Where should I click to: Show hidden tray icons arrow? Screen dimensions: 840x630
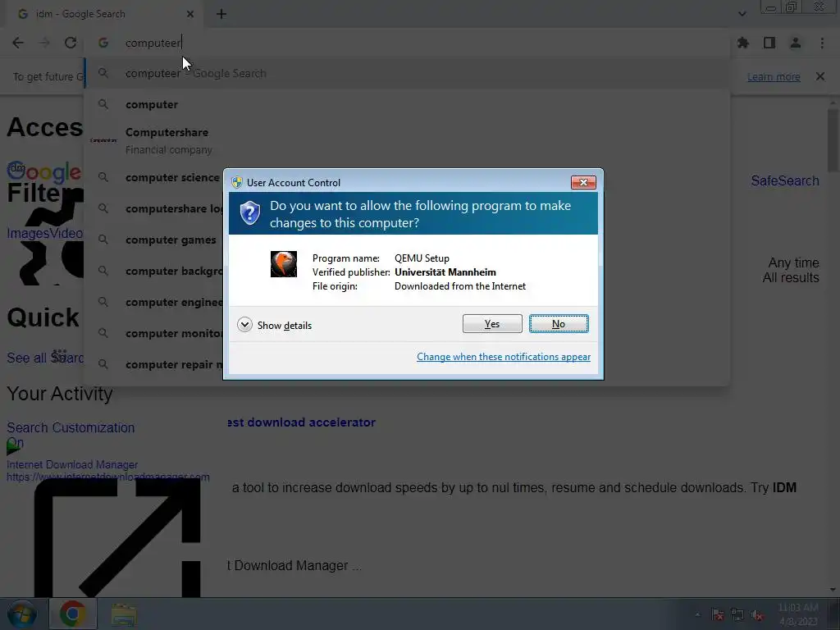[x=697, y=614]
